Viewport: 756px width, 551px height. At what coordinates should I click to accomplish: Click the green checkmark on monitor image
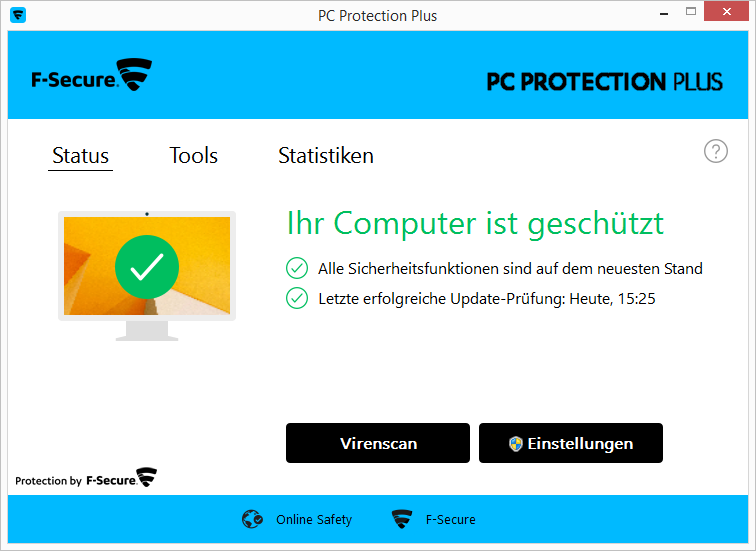coord(147,267)
